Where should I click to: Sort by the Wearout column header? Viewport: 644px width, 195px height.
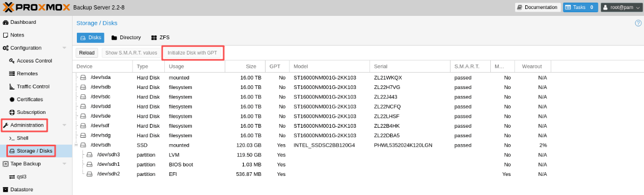533,66
